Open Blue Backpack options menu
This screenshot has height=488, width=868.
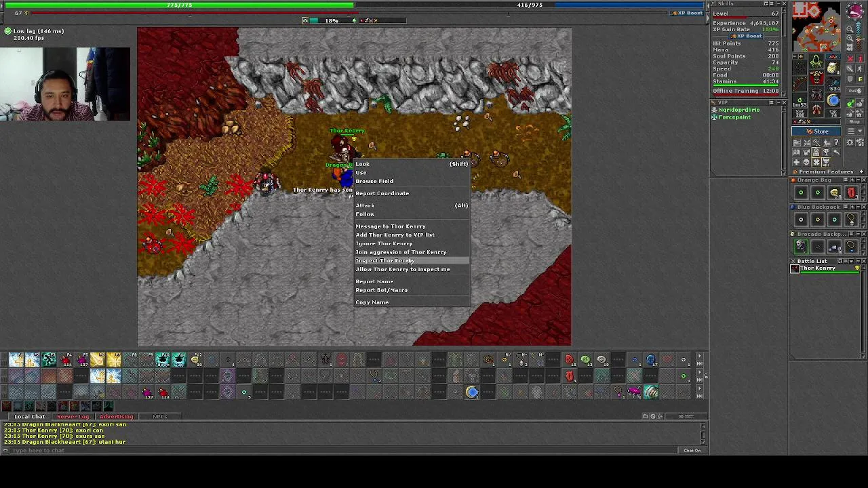coord(846,207)
